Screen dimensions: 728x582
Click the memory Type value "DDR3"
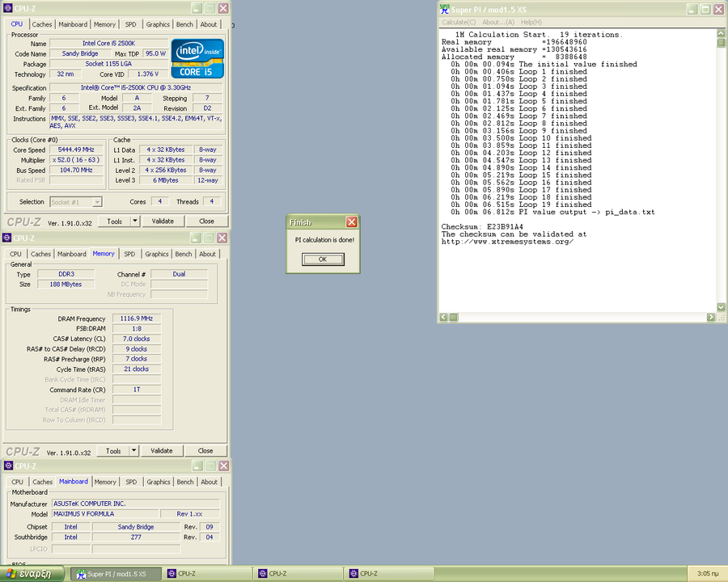66,274
